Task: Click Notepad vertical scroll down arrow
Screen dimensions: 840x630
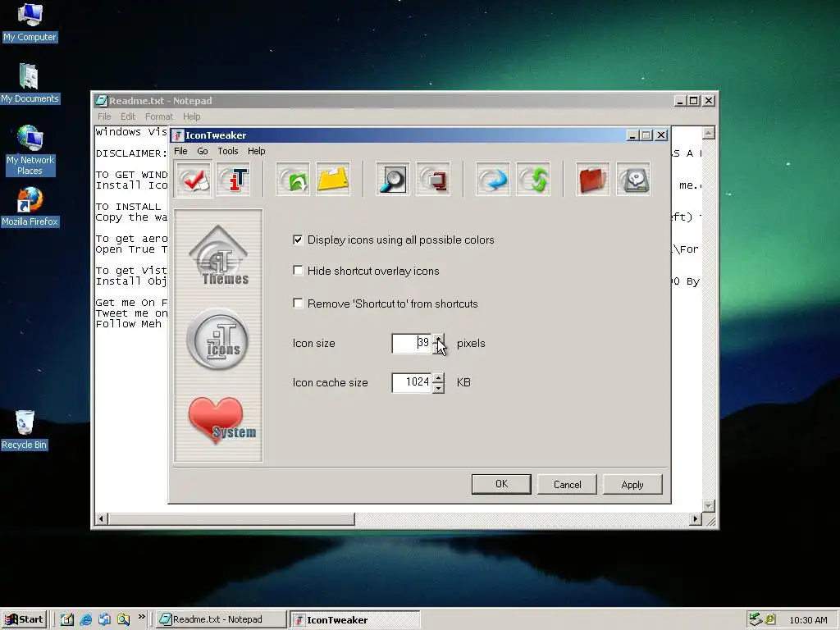Action: (709, 505)
